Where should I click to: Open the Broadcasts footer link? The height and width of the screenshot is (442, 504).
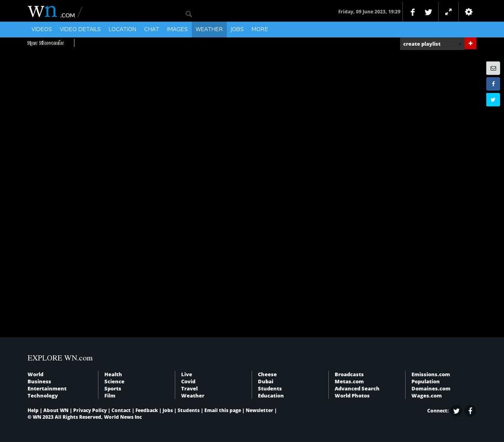pos(349,374)
